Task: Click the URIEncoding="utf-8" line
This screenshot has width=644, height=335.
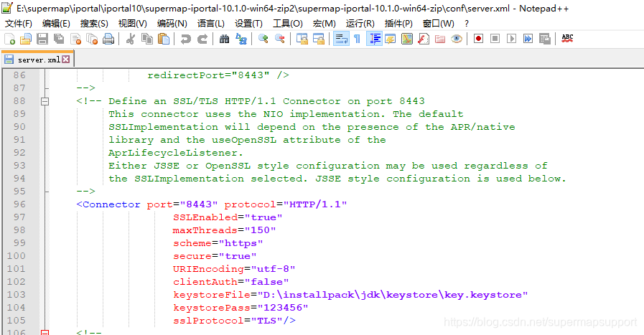Action: pyautogui.click(x=234, y=269)
